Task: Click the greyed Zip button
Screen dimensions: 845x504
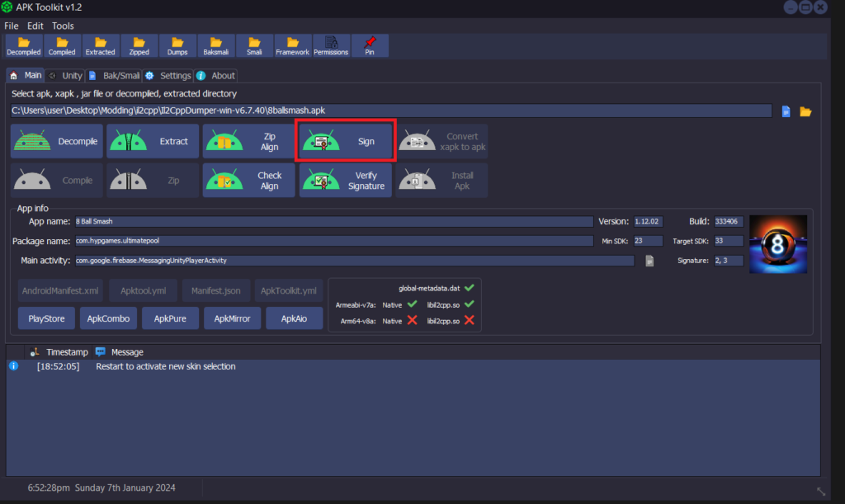Action: 153,181
